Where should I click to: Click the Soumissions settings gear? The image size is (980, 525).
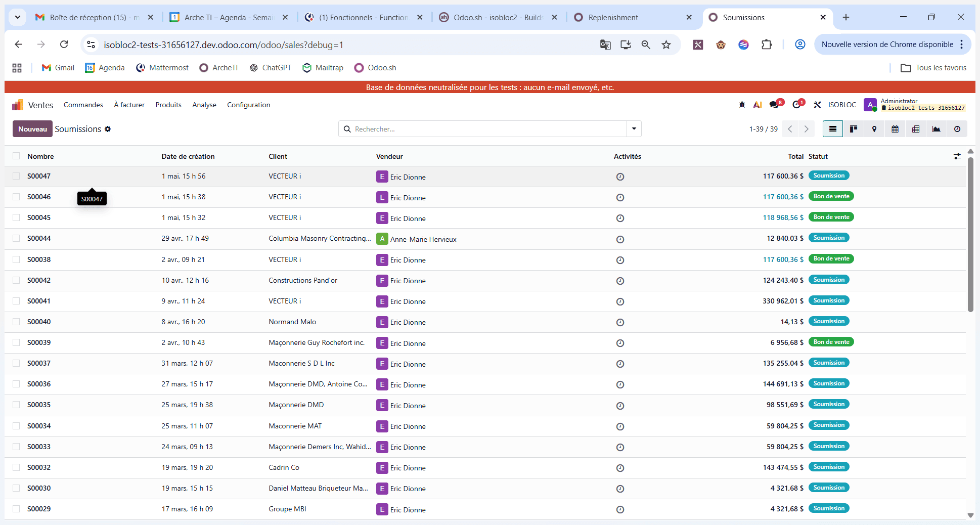pos(108,129)
